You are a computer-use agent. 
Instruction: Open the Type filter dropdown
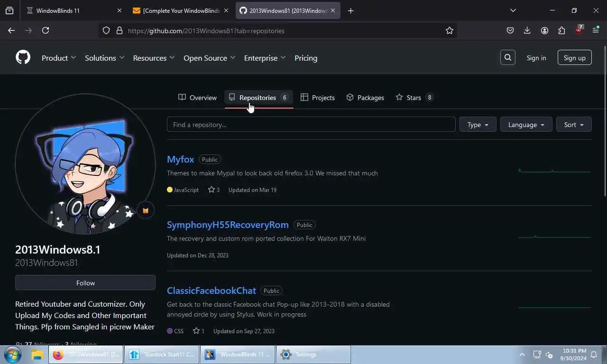(478, 125)
